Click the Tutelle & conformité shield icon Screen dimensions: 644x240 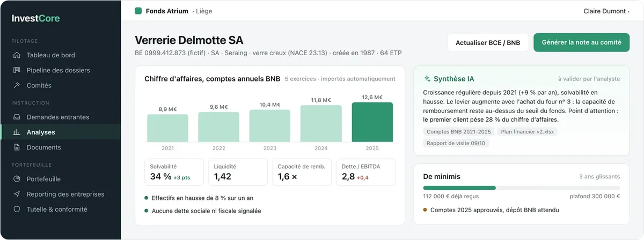click(x=17, y=209)
